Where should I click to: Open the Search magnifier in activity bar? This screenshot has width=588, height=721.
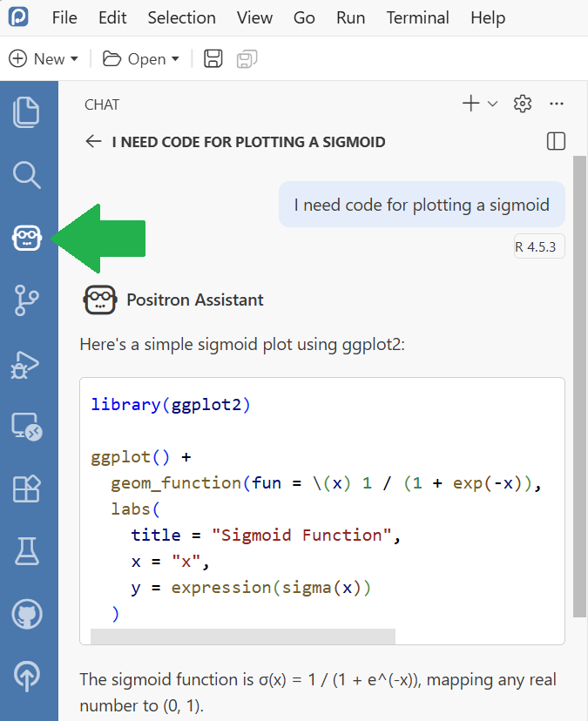click(x=27, y=174)
